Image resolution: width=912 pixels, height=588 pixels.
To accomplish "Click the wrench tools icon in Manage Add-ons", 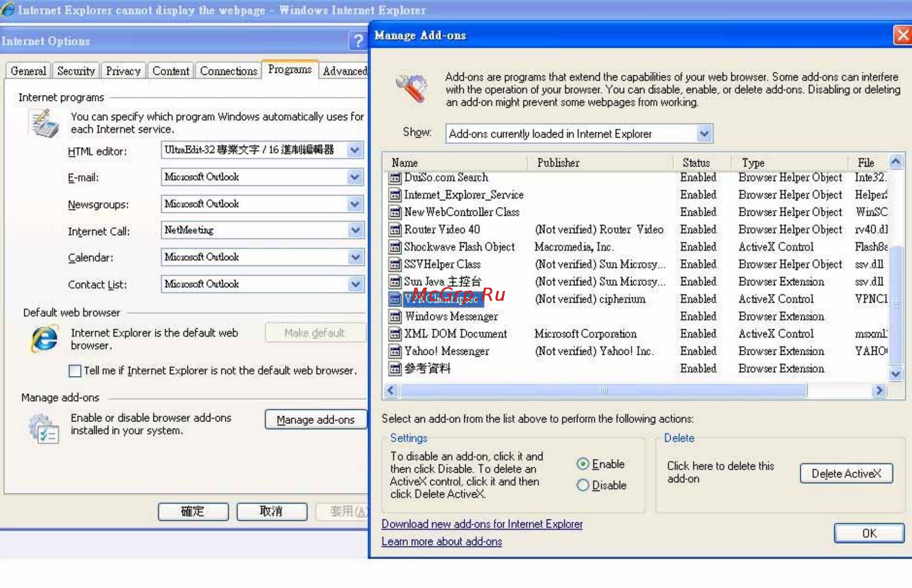I will point(411,88).
